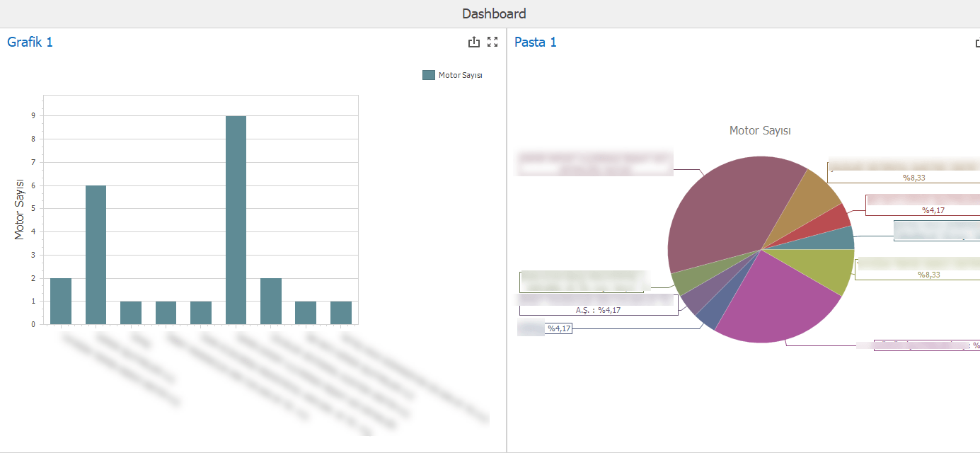Select the largest mauve pie slice
This screenshot has width=980, height=453.
click(722, 212)
